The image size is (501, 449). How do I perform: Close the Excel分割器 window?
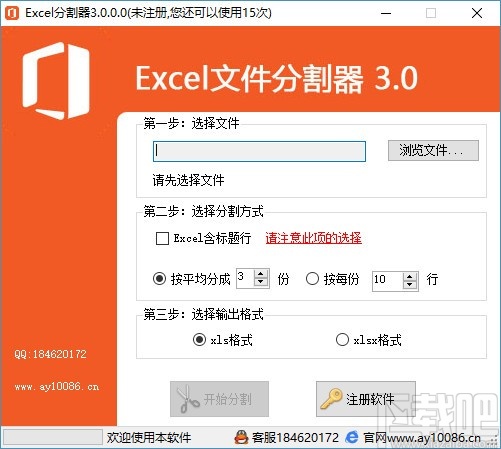477,13
